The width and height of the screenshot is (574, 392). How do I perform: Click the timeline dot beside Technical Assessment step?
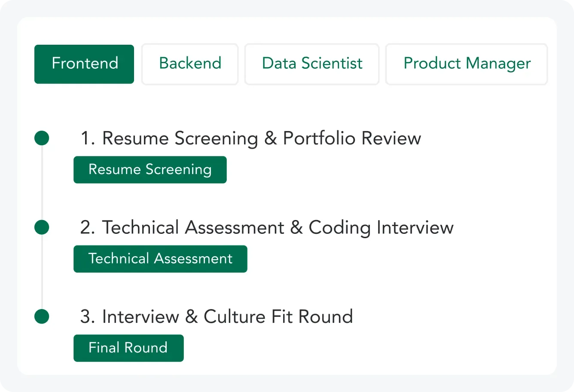(42, 227)
